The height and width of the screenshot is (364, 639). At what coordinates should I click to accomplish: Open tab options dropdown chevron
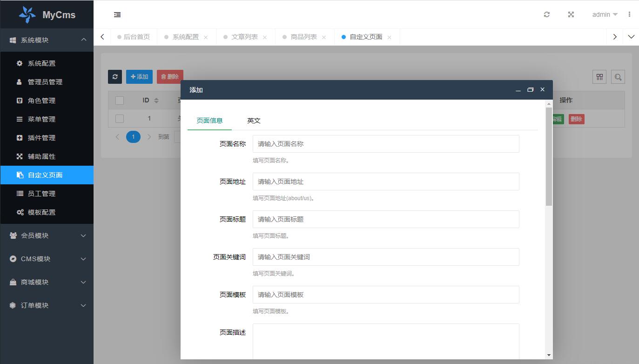click(631, 37)
